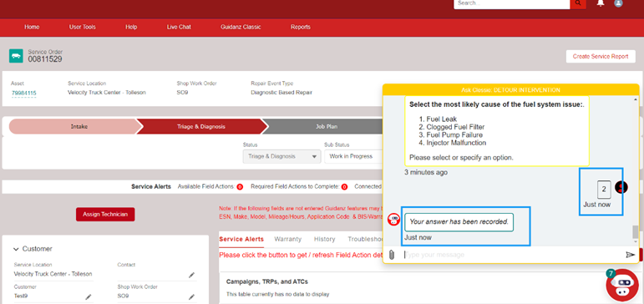Click the Assign Technician button
644x304 pixels.
105,214
